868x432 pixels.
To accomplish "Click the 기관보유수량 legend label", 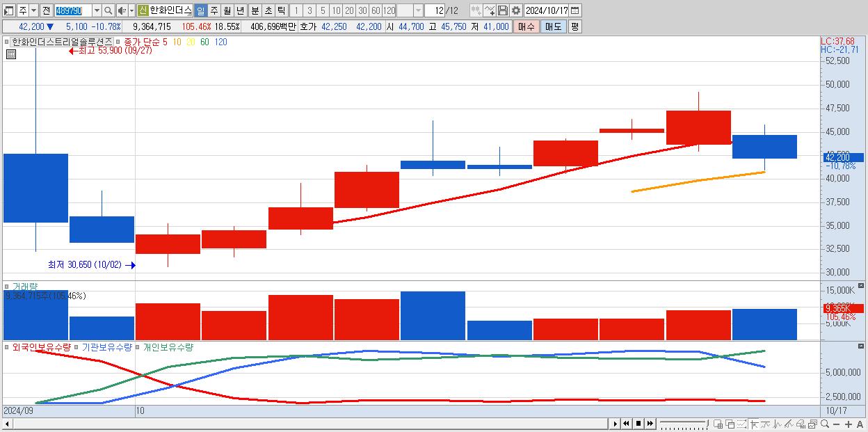I will click(106, 346).
